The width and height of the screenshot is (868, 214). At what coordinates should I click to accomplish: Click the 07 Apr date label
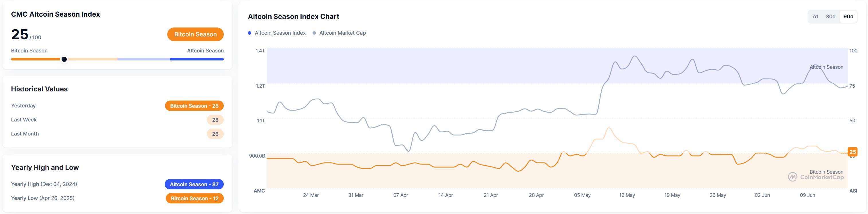pos(400,195)
